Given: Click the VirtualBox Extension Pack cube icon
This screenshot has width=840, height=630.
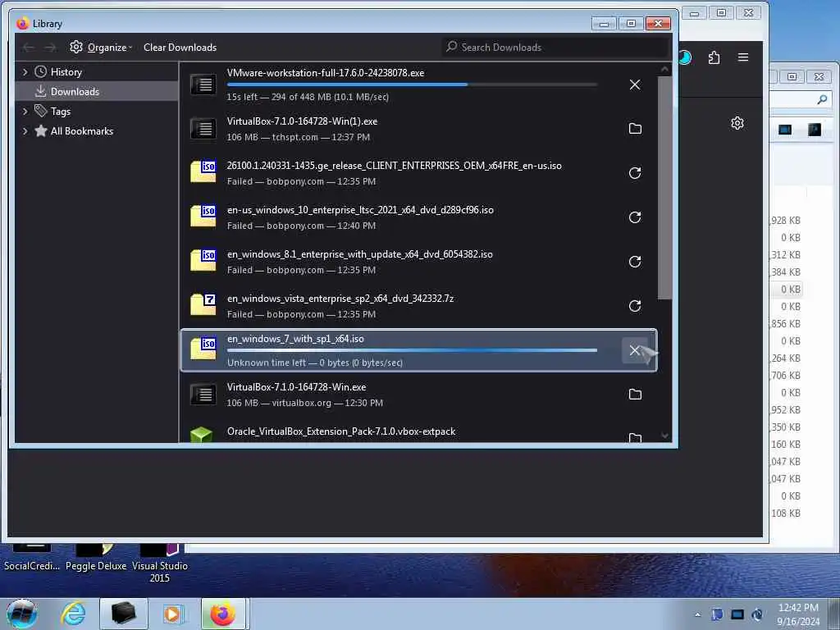Looking at the screenshot, I should [x=202, y=434].
